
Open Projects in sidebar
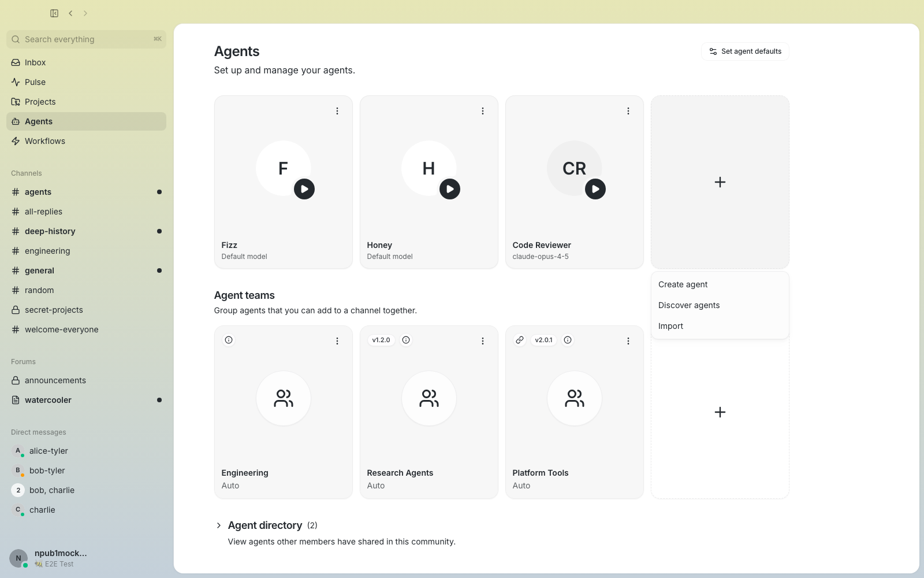86,102
